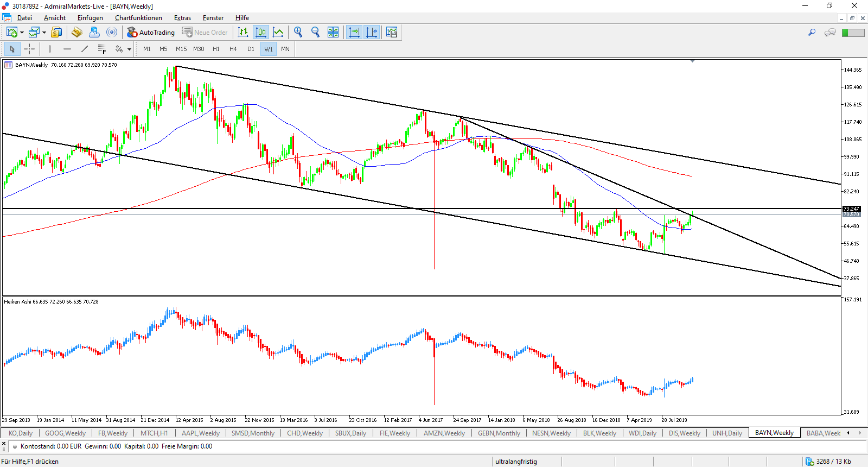The height and width of the screenshot is (467, 868).
Task: Toggle chart auto-scroll to end
Action: point(354,33)
